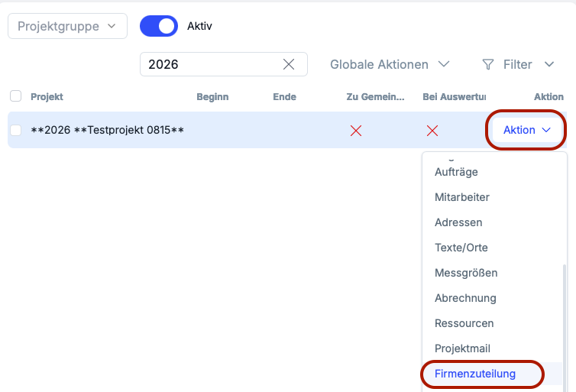Open the Projektgruppe dropdown
The image size is (576, 392).
click(67, 26)
